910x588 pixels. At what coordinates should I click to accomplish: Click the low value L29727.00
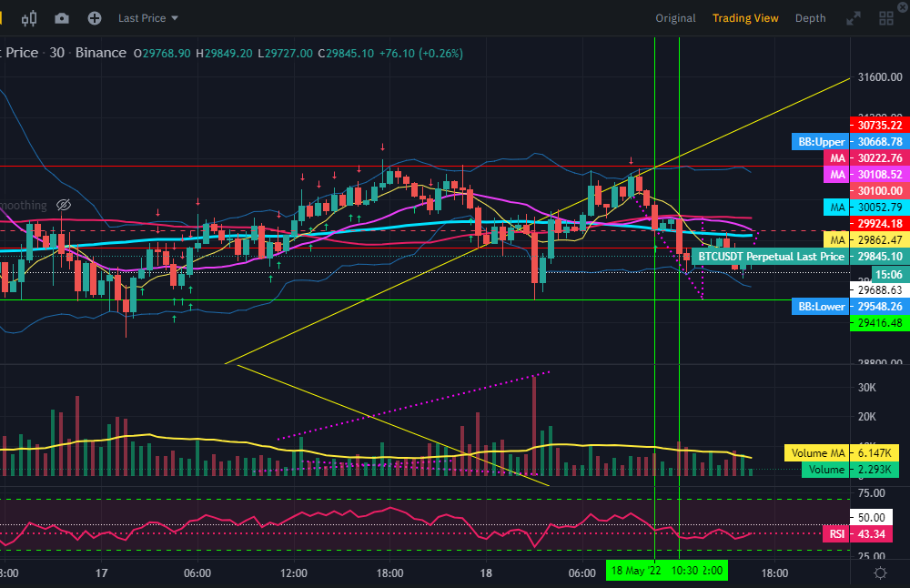coord(285,54)
